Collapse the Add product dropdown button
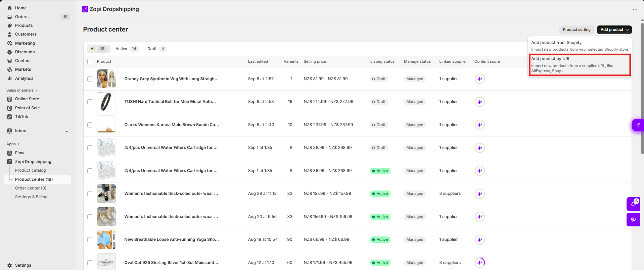This screenshot has width=644, height=270. [x=614, y=30]
